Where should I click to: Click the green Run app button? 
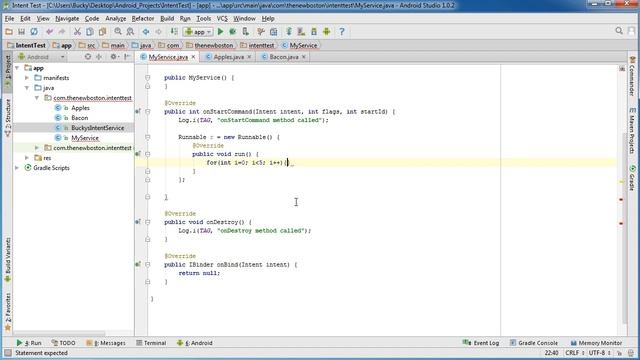point(220,32)
